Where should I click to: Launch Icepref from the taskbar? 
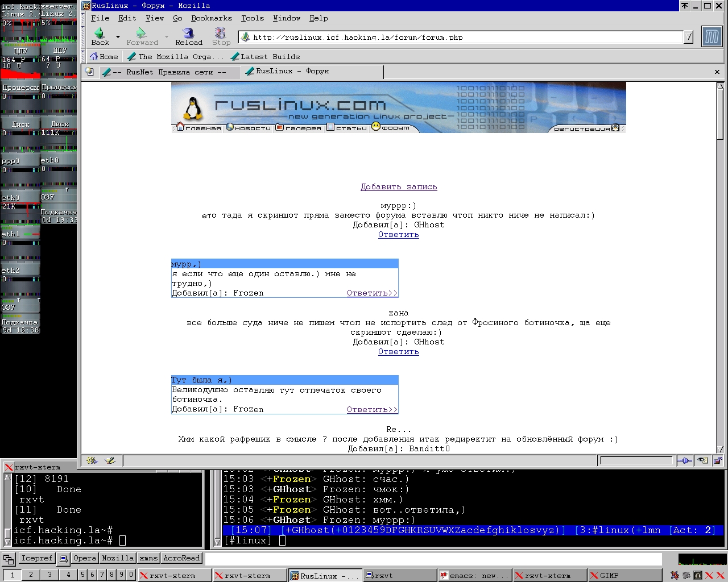[36, 558]
